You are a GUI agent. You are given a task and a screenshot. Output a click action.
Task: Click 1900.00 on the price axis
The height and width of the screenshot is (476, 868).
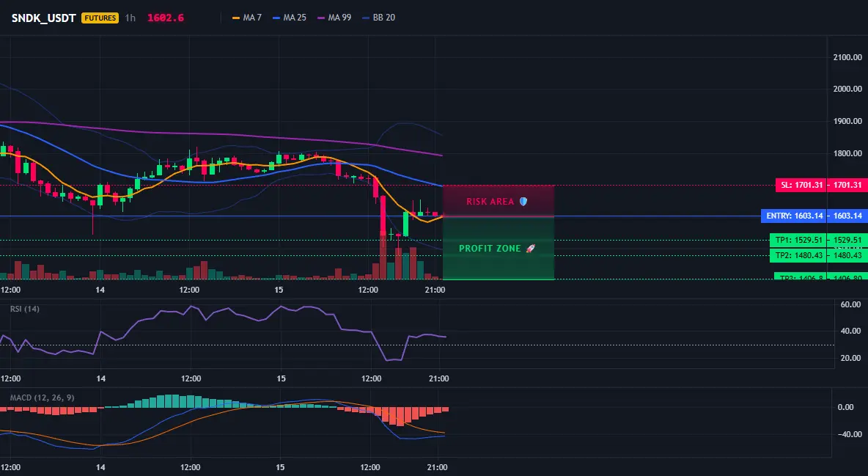click(847, 121)
